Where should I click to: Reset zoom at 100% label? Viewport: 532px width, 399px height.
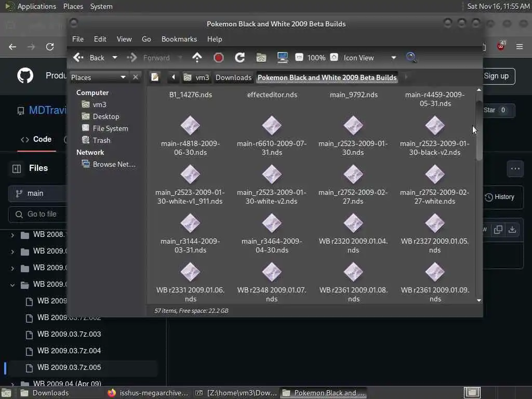[316, 58]
